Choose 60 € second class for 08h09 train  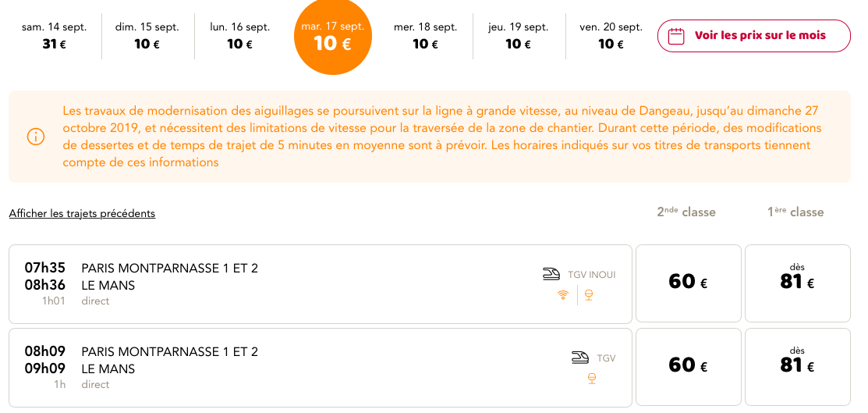click(x=688, y=367)
